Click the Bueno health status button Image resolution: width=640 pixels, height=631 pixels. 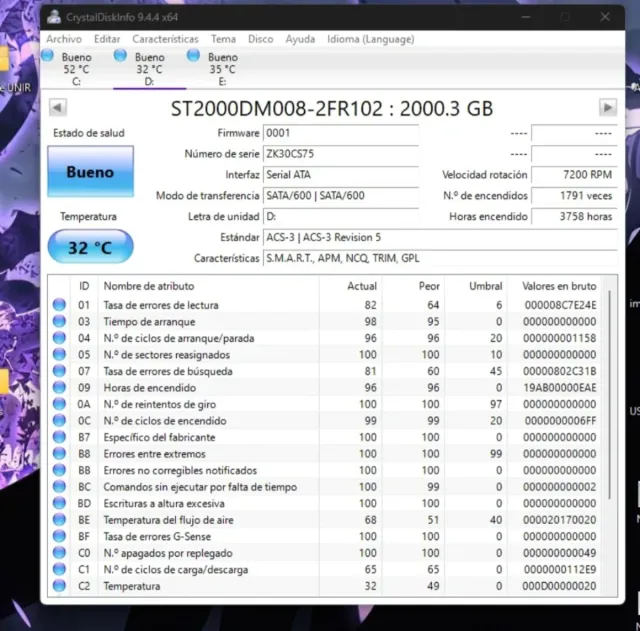point(90,172)
